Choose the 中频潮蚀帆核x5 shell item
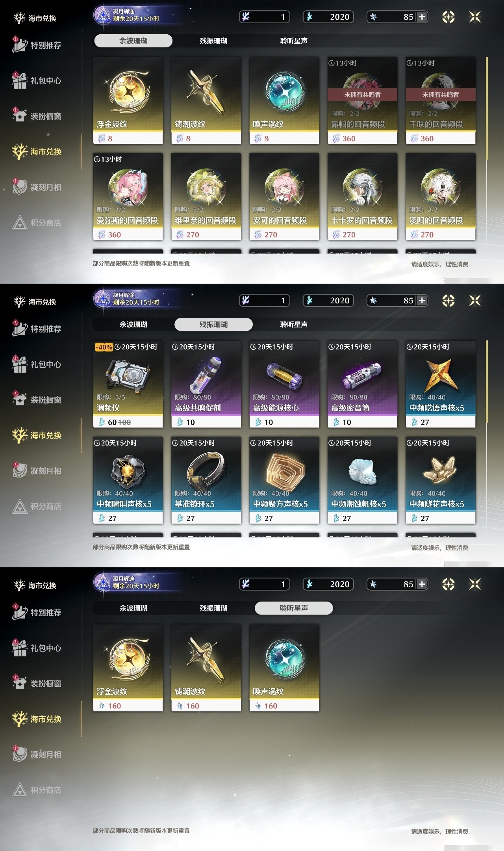504x851 pixels. coord(362,480)
